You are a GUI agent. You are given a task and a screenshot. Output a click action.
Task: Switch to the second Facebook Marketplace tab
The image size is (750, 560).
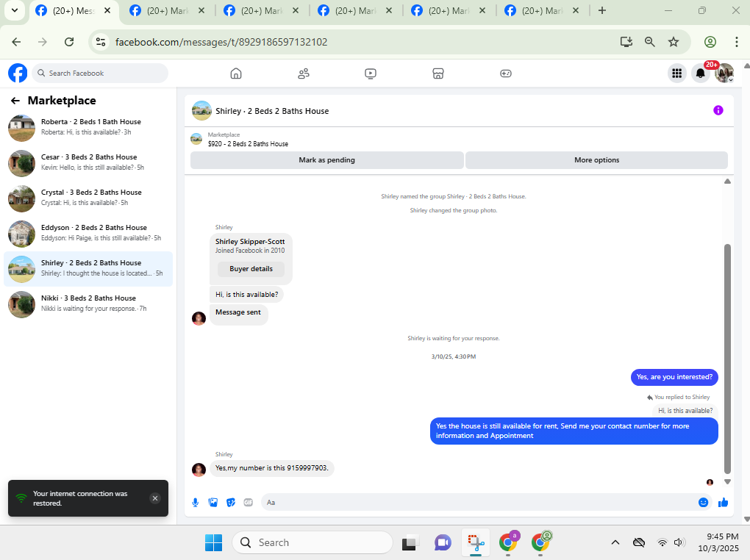(166, 10)
